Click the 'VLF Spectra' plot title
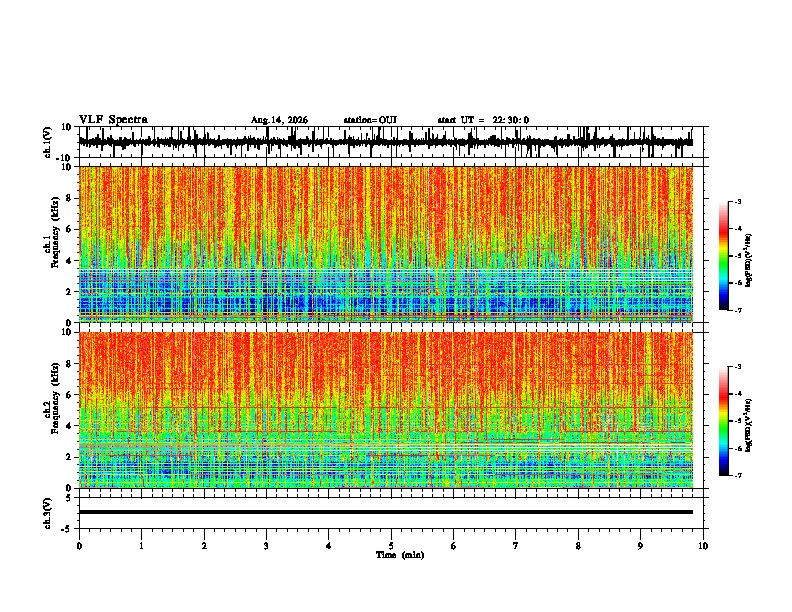792x612 pixels. [x=113, y=120]
